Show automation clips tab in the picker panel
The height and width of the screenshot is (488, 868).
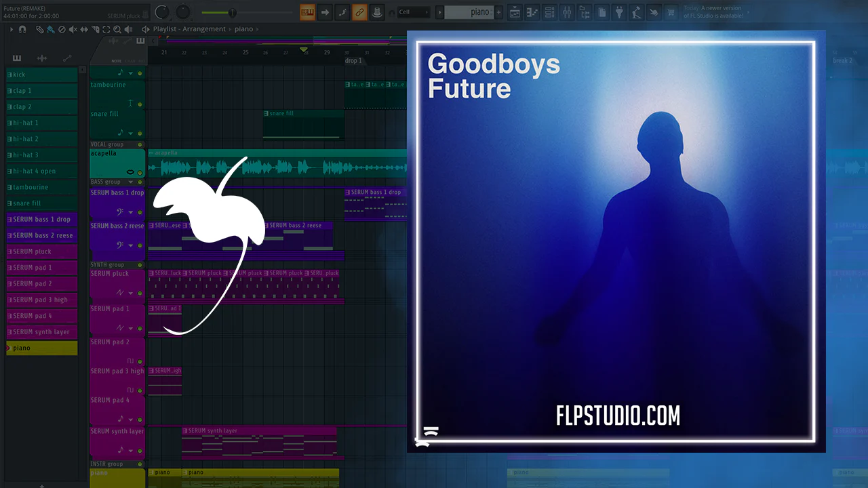[x=66, y=58]
